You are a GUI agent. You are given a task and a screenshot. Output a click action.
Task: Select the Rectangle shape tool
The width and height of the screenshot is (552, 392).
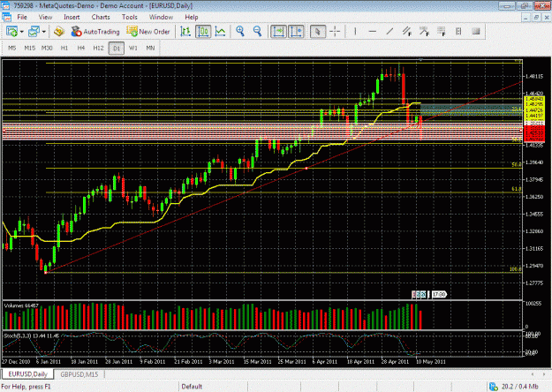point(476,32)
